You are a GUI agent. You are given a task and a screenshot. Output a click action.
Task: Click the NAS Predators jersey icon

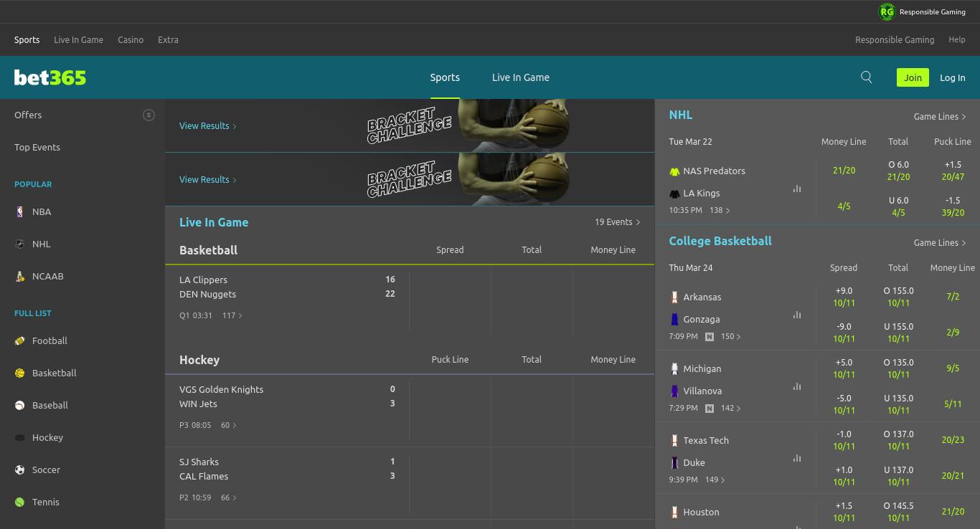(x=674, y=171)
